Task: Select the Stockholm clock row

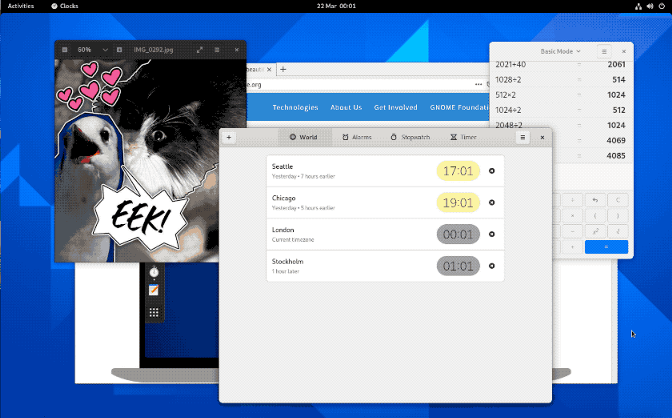Action: point(385,266)
